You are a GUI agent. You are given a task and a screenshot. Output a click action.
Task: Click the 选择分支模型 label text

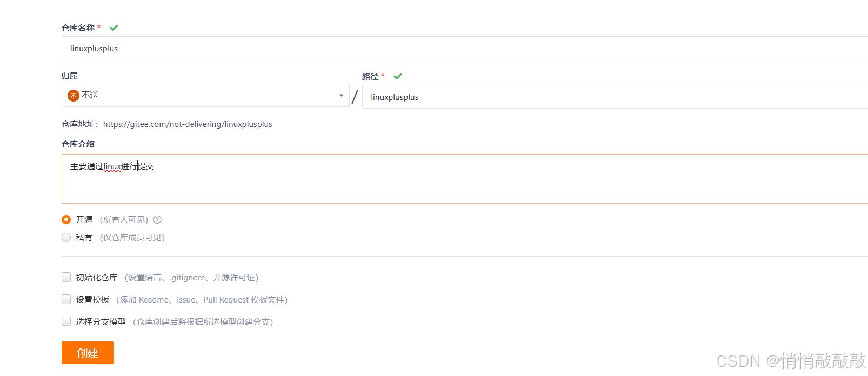coord(101,321)
